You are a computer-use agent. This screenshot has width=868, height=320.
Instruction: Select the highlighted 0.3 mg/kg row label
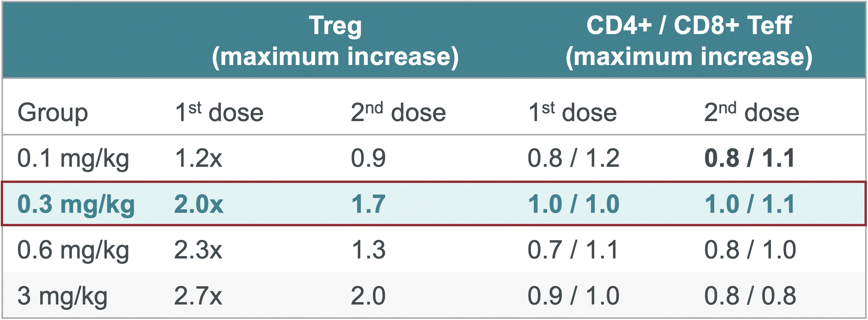pyautogui.click(x=76, y=205)
